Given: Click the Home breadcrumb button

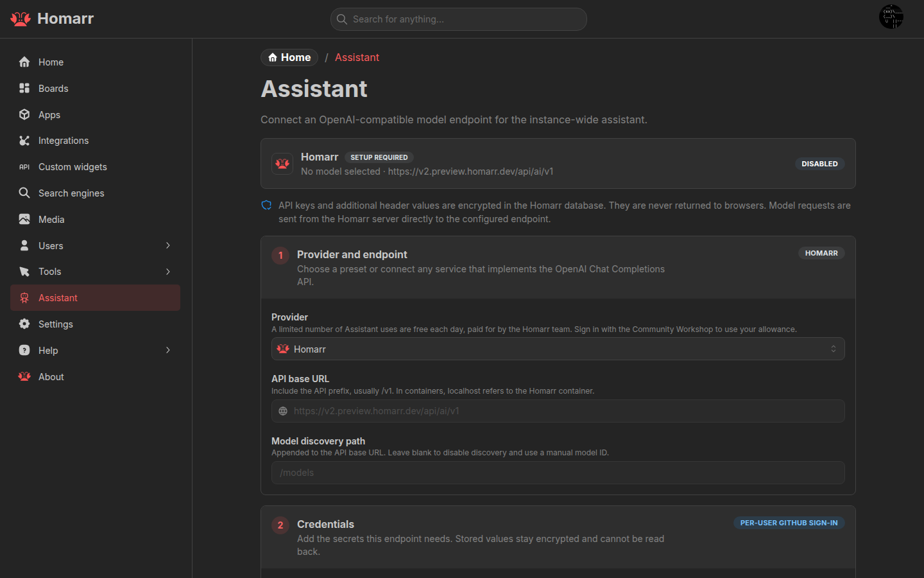Looking at the screenshot, I should click(289, 58).
